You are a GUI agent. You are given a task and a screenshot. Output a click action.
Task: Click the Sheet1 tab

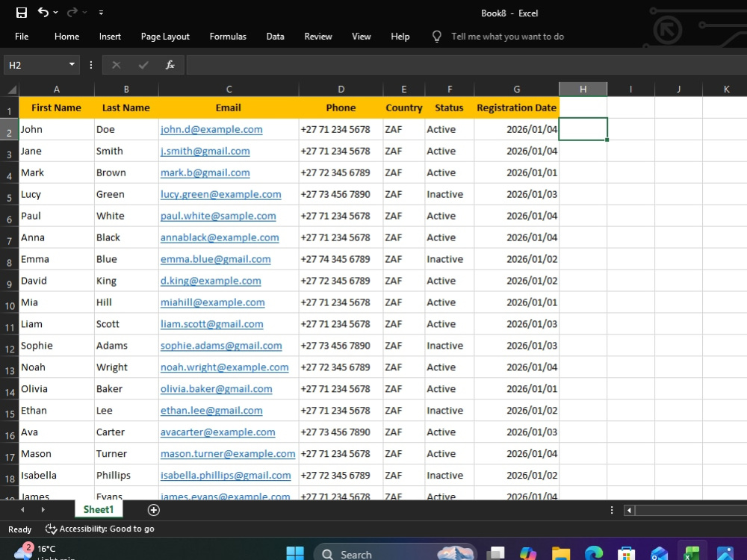click(99, 509)
